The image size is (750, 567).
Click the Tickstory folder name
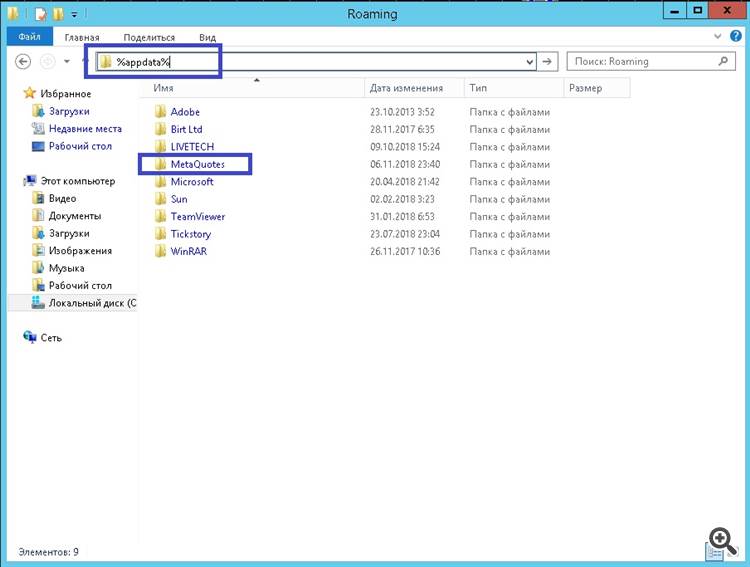click(x=191, y=234)
